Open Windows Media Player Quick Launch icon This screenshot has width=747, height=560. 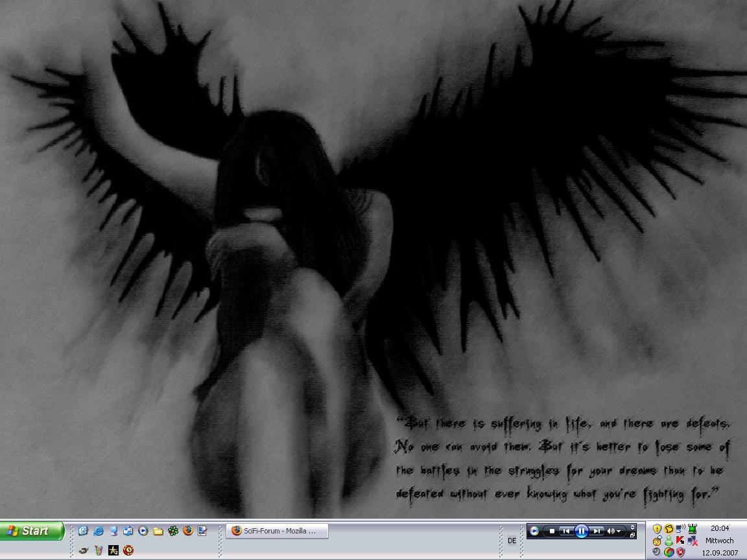coord(143,531)
